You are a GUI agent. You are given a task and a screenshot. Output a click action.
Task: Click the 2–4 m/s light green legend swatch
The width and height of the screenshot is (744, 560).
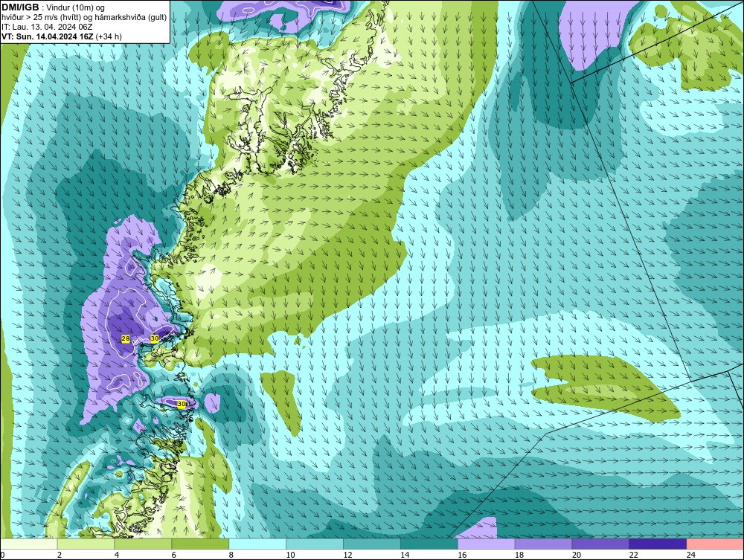coord(86,544)
